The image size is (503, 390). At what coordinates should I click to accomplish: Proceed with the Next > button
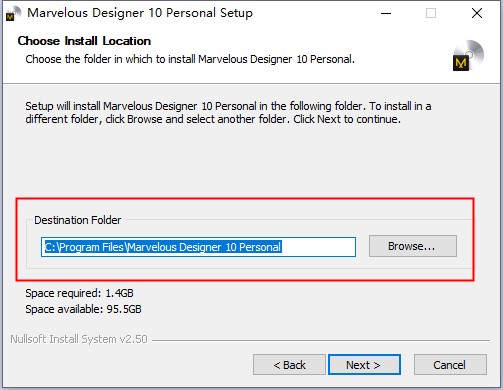[364, 365]
